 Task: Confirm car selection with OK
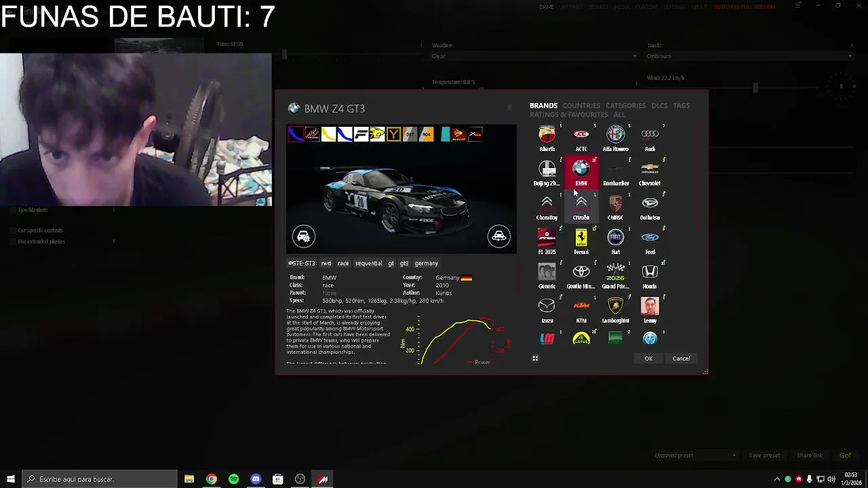[x=648, y=359]
